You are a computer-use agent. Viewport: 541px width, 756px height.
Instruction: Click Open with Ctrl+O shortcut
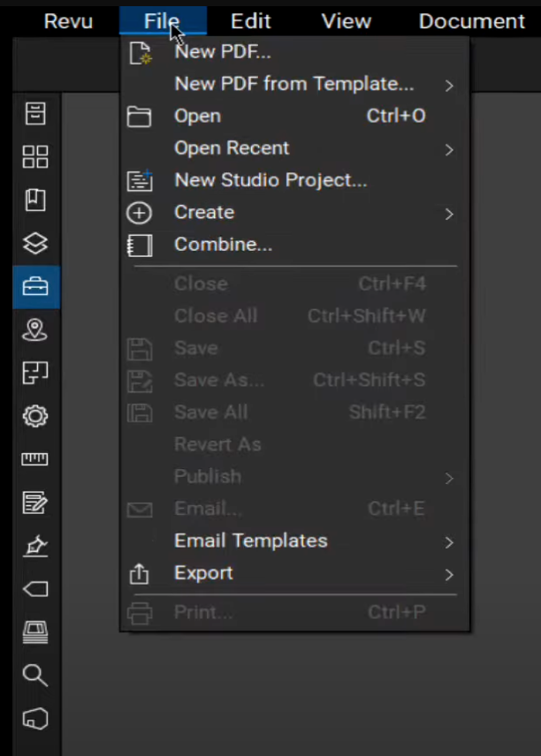coord(196,116)
